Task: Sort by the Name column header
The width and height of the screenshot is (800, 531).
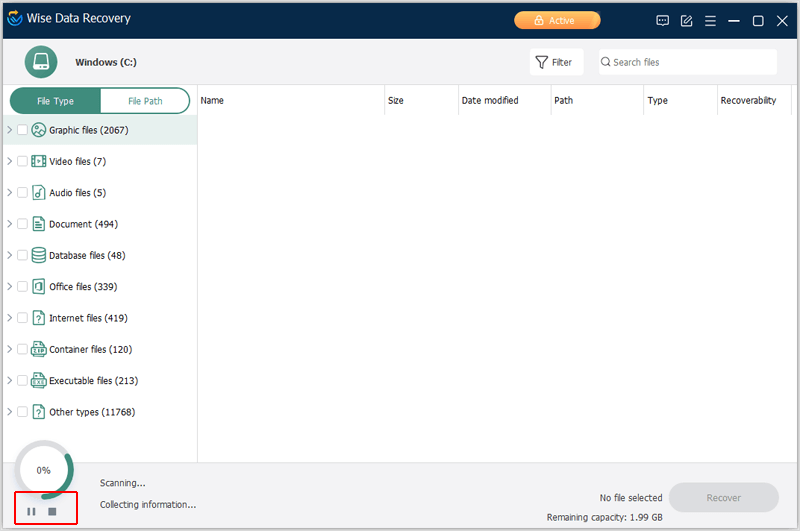Action: (291, 100)
